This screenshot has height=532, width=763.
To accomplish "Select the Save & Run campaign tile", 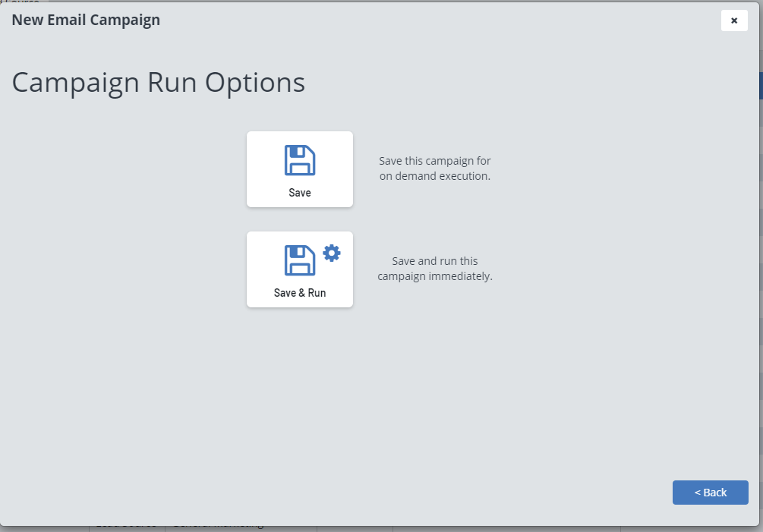I will point(300,269).
